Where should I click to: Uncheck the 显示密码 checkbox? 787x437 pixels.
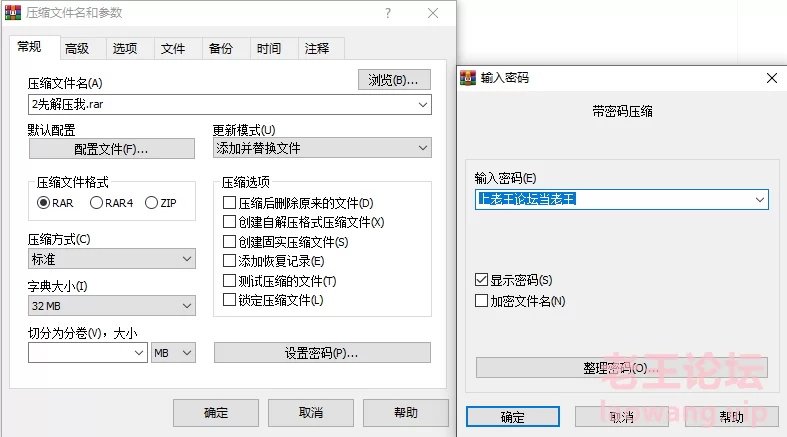481,279
